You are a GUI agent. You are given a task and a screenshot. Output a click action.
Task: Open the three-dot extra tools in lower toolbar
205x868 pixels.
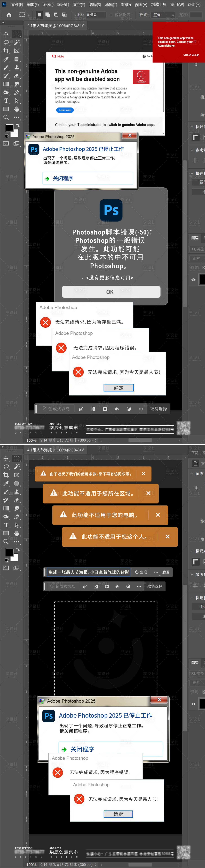pyautogui.click(x=17, y=542)
